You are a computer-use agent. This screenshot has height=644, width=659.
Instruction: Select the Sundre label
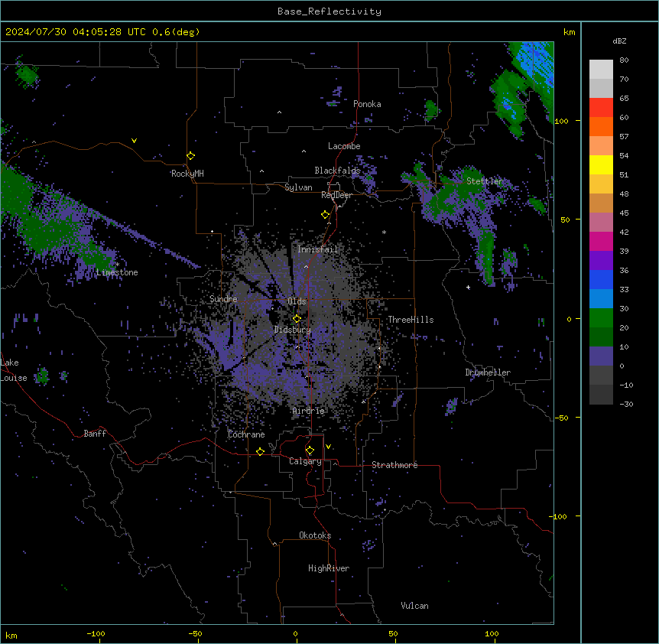pos(223,299)
